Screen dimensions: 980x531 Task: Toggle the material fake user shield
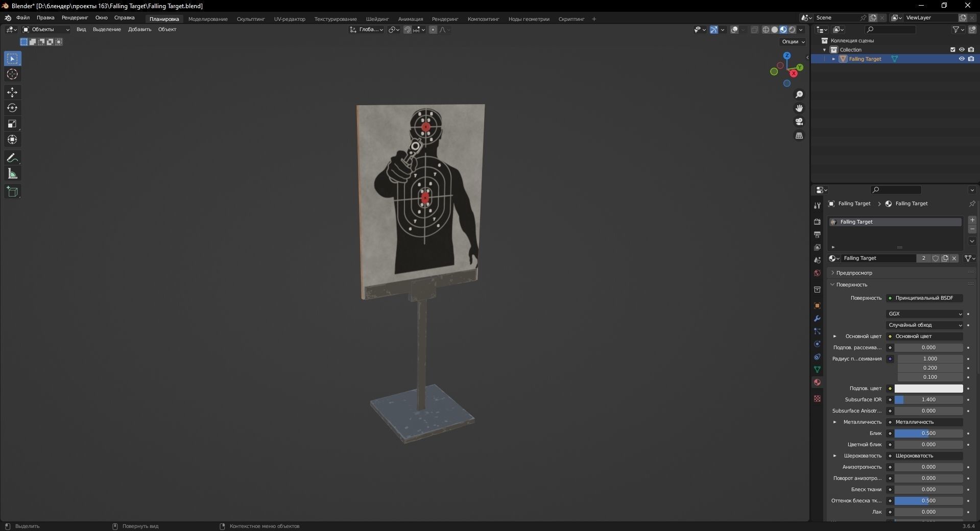(936, 258)
